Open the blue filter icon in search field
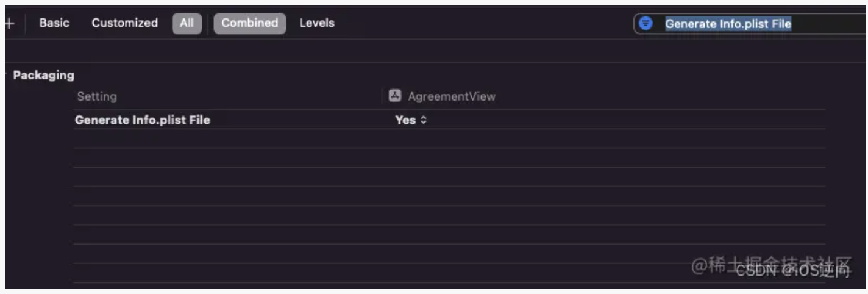 646,24
